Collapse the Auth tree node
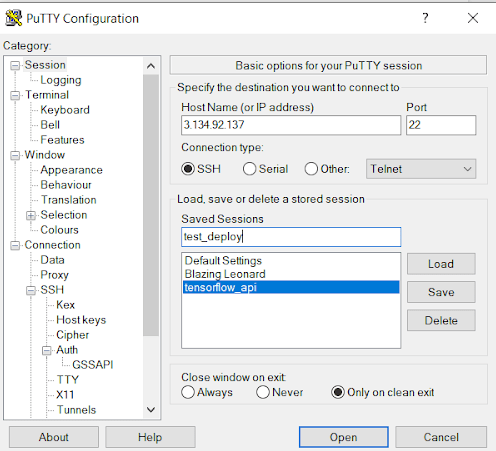The height and width of the screenshot is (451, 496). coord(47,350)
